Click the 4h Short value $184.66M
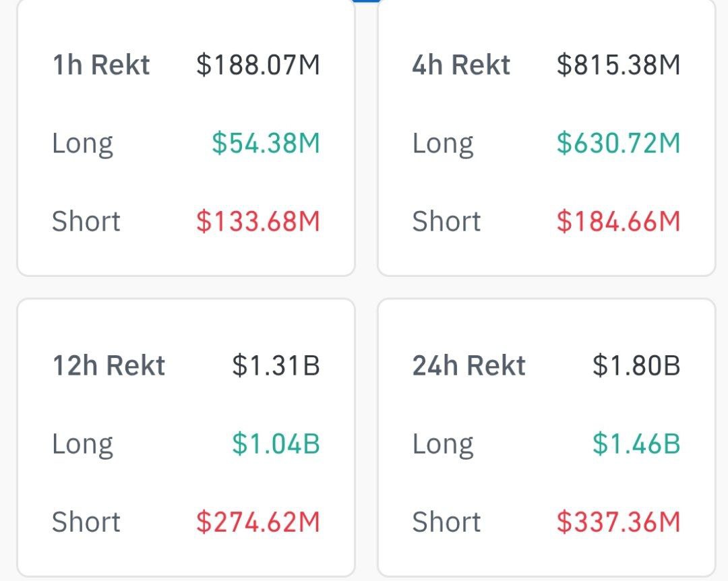728x581 pixels. tap(618, 222)
